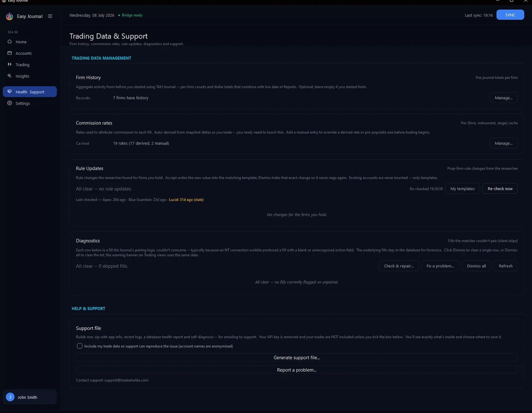Click the Support file heading
Image resolution: width=532 pixels, height=413 pixels.
click(x=89, y=328)
